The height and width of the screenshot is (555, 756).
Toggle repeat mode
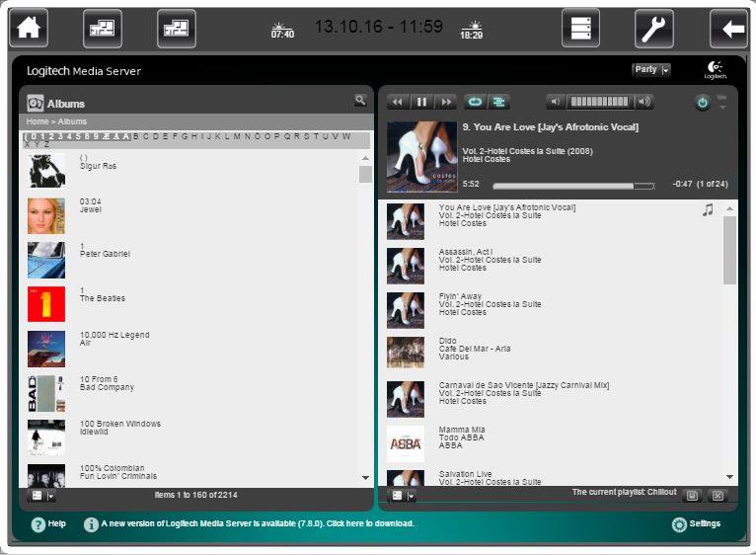(x=475, y=102)
